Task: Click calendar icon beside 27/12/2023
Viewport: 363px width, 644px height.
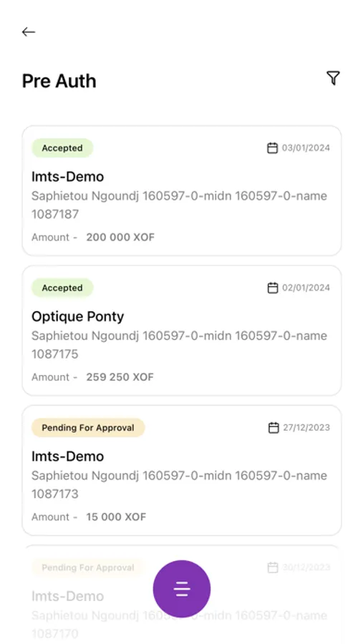Action: (274, 428)
